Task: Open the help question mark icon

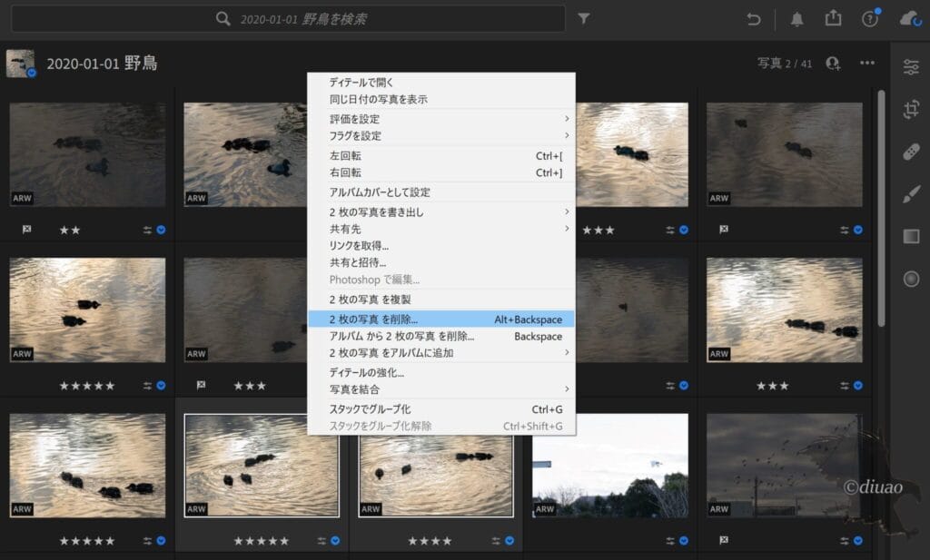Action: tap(870, 19)
